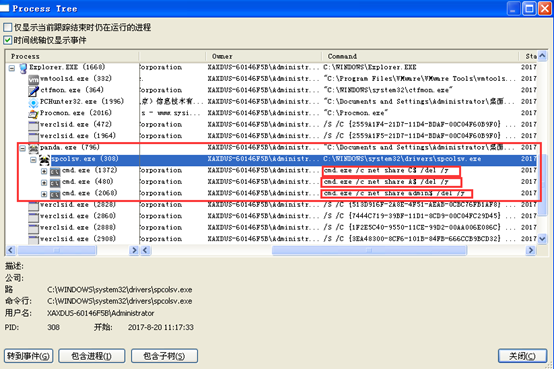Viewport: 554px width, 369px height.
Task: Expand the cmd.exe (480) node
Action: 44,183
